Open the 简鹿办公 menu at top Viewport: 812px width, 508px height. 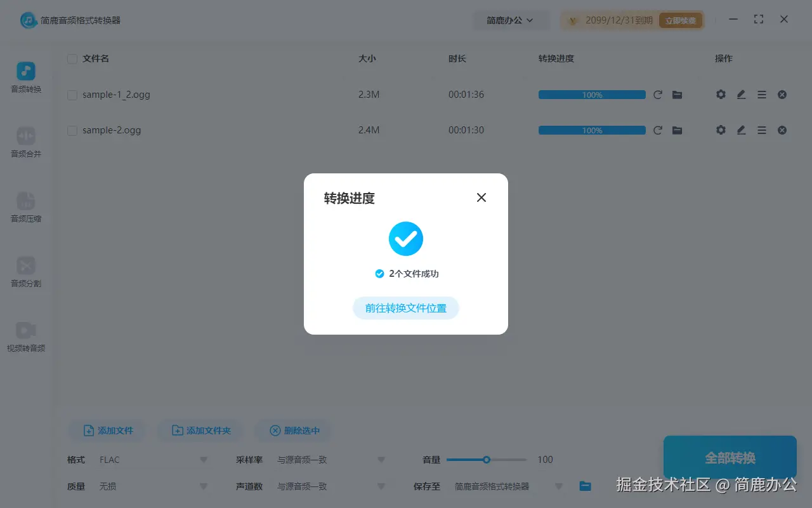(511, 20)
